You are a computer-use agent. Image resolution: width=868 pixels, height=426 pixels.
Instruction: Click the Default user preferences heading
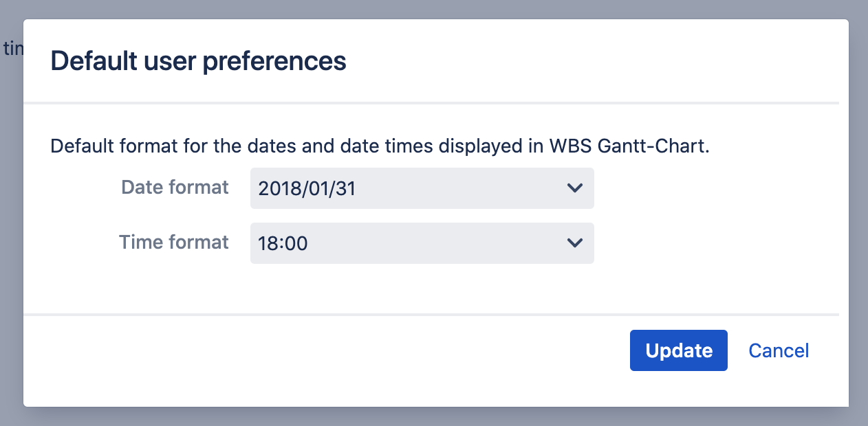(x=198, y=61)
